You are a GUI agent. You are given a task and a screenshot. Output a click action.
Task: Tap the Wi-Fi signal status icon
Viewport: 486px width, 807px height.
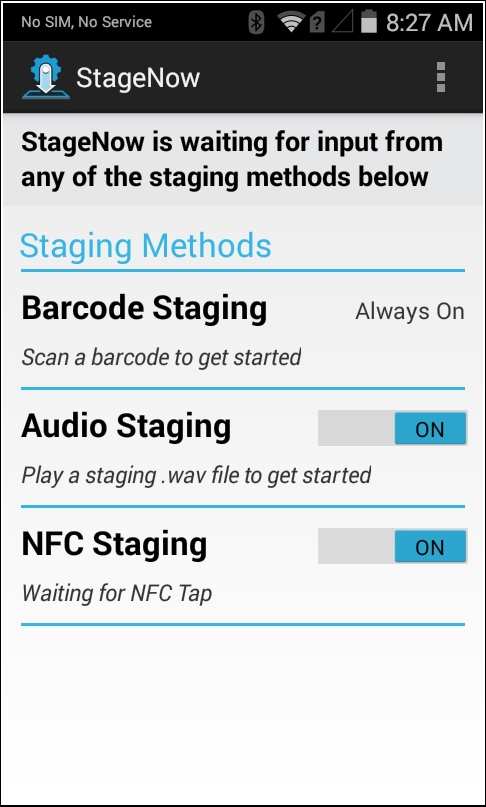tap(291, 23)
